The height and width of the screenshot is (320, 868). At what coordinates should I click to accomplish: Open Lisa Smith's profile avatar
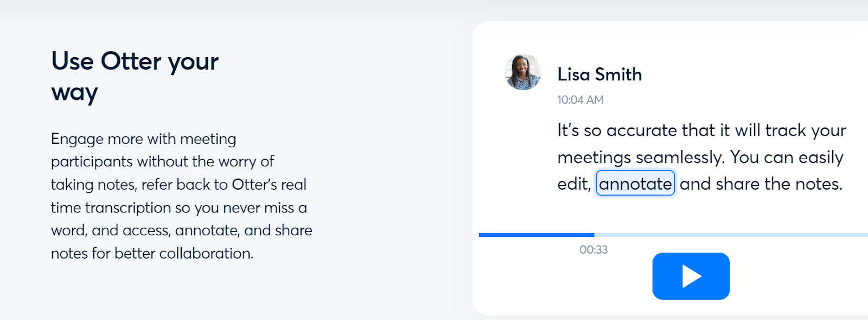point(523,72)
